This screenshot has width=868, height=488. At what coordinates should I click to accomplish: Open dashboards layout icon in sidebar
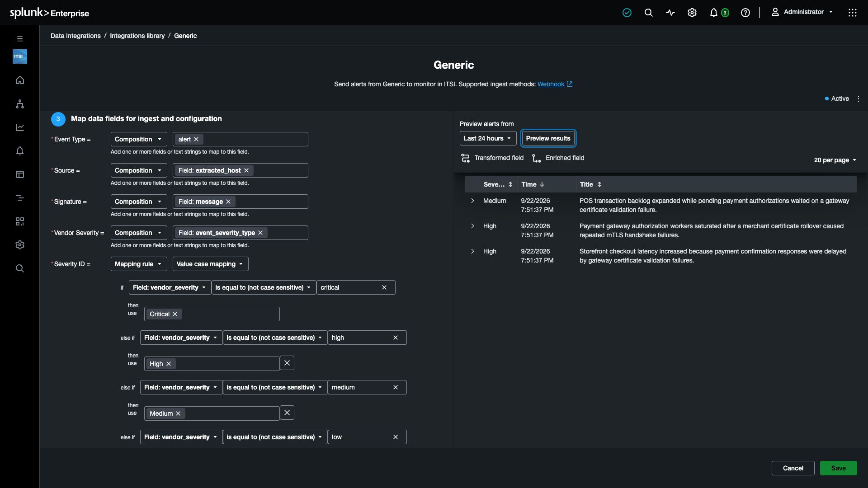[x=19, y=174]
